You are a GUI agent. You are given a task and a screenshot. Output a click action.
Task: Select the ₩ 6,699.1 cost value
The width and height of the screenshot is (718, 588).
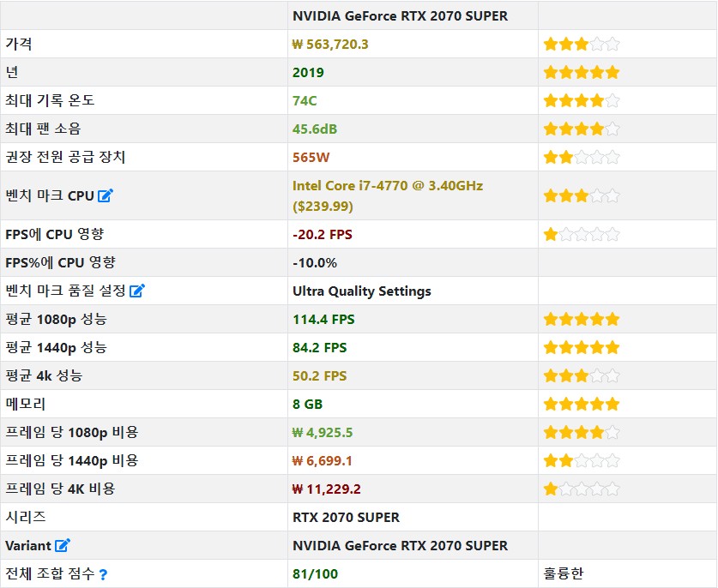coord(323,461)
